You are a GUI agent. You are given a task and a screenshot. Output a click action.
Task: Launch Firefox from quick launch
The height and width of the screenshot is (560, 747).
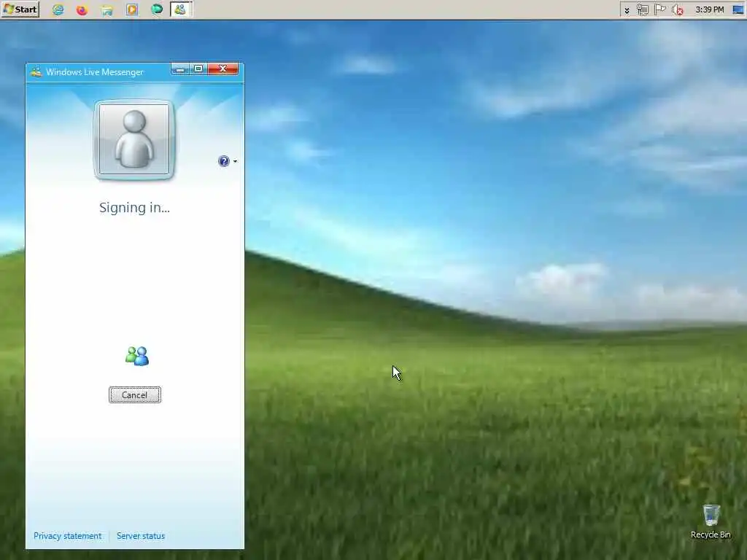[82, 9]
